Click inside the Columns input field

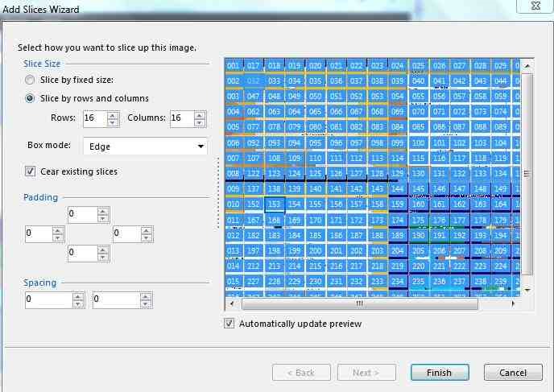(x=180, y=119)
